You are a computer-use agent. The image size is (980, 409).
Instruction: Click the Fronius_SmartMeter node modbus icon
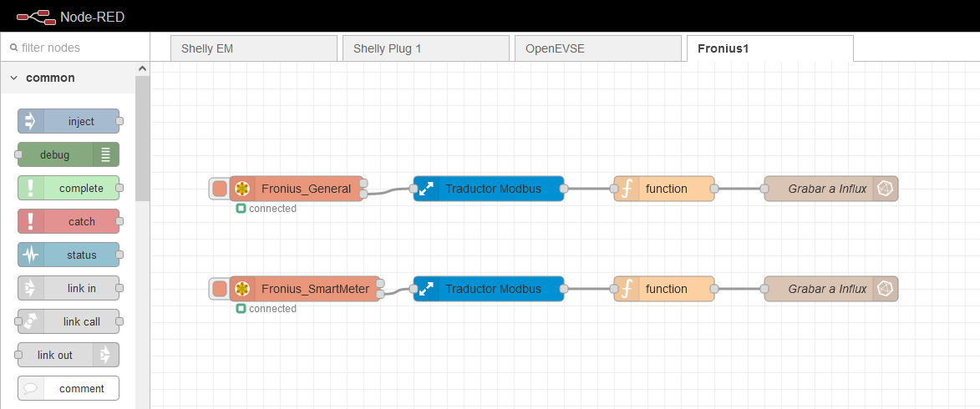click(x=242, y=289)
